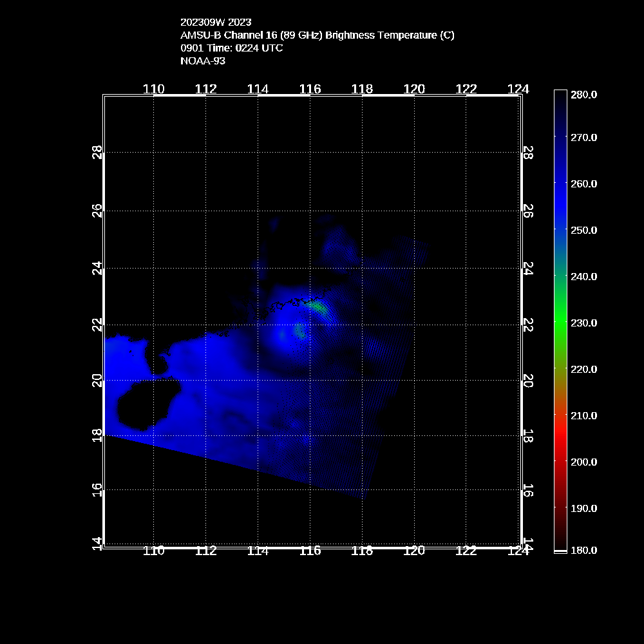
Task: Click the 190.0 colorbar label
Action: 583,509
